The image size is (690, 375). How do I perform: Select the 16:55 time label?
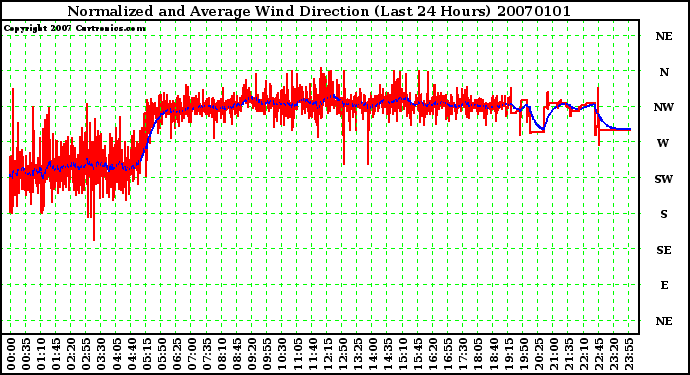448,354
